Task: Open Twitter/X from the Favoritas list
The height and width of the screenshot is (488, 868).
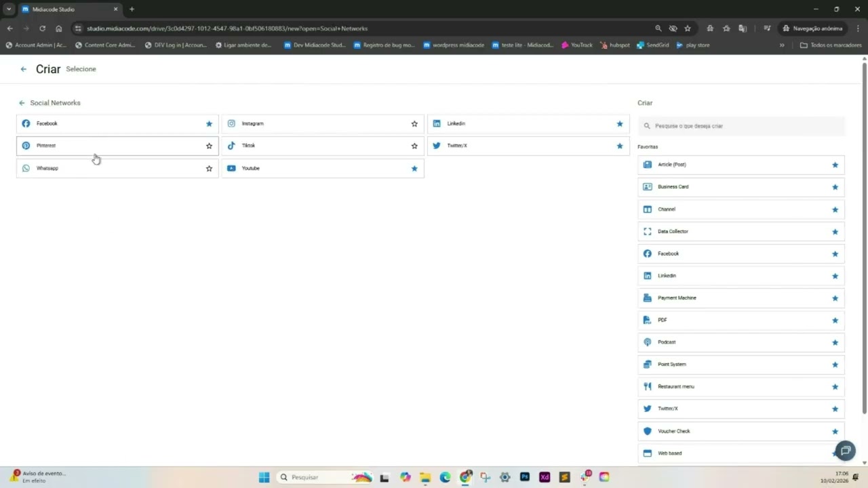Action: point(741,409)
